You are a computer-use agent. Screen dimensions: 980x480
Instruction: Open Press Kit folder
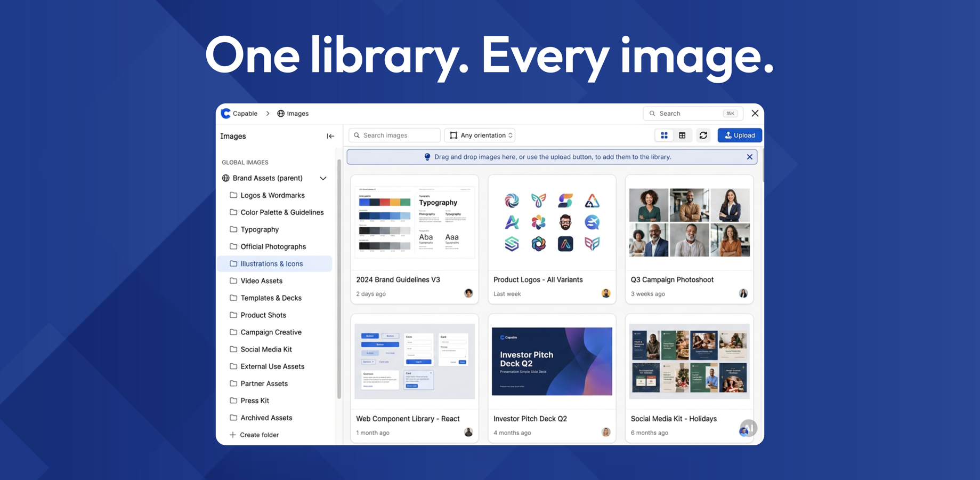coord(274,401)
